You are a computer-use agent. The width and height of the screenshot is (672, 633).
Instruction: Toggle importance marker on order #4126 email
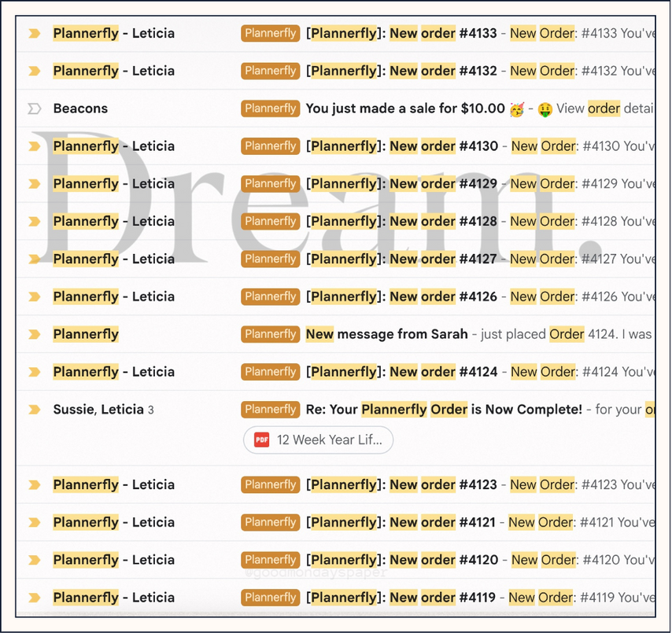coord(35,296)
